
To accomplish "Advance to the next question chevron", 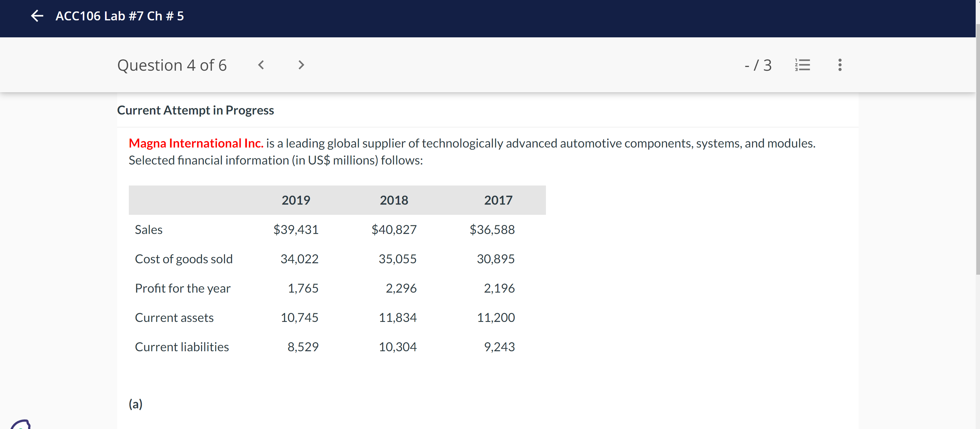I will click(x=301, y=65).
